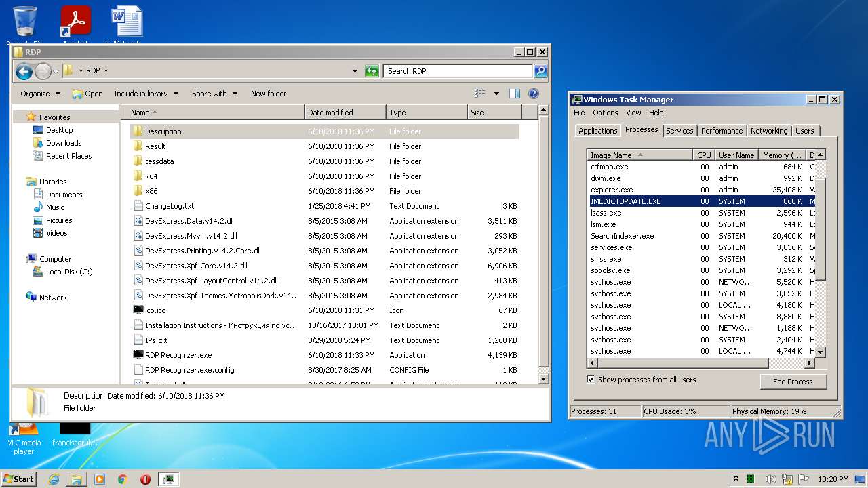
Task: Switch to Networking tab
Action: (769, 131)
